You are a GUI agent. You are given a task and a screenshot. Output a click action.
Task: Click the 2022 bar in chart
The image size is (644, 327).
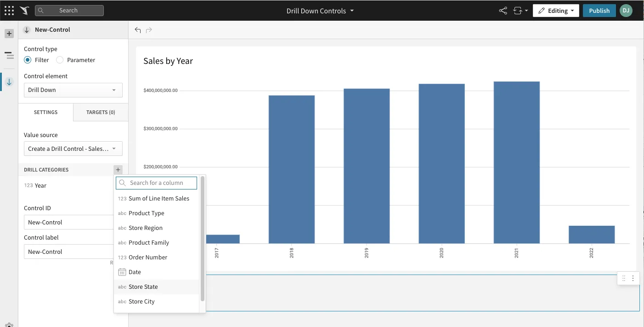click(592, 235)
